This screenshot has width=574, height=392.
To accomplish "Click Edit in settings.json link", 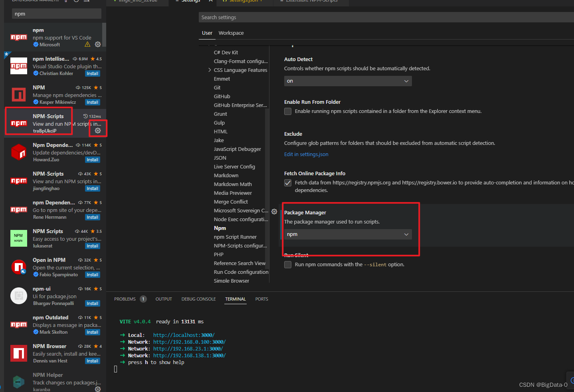I will coord(306,154).
